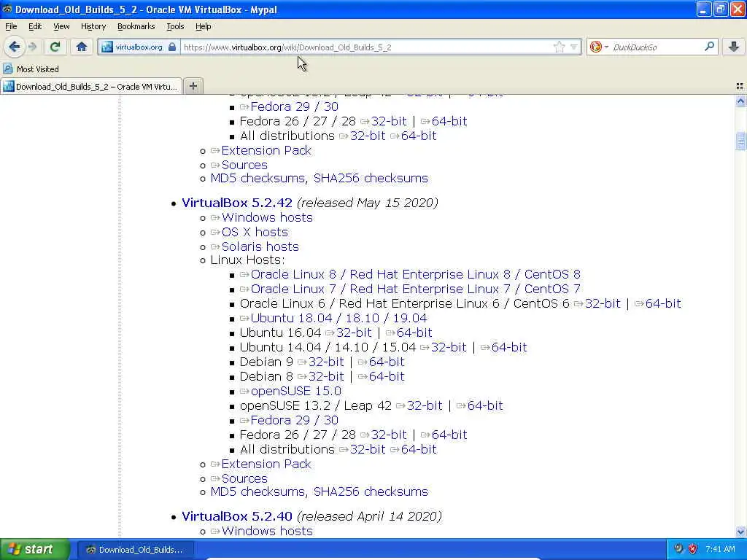Download Oracle Linux 6 32-bit package
This screenshot has width=747, height=560.
[x=603, y=304]
